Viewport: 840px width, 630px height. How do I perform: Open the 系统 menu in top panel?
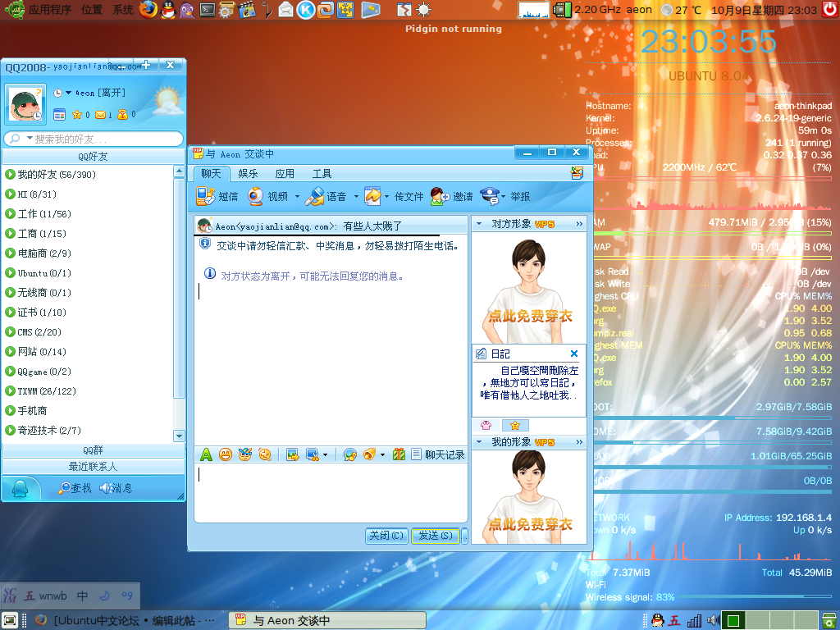pyautogui.click(x=123, y=10)
